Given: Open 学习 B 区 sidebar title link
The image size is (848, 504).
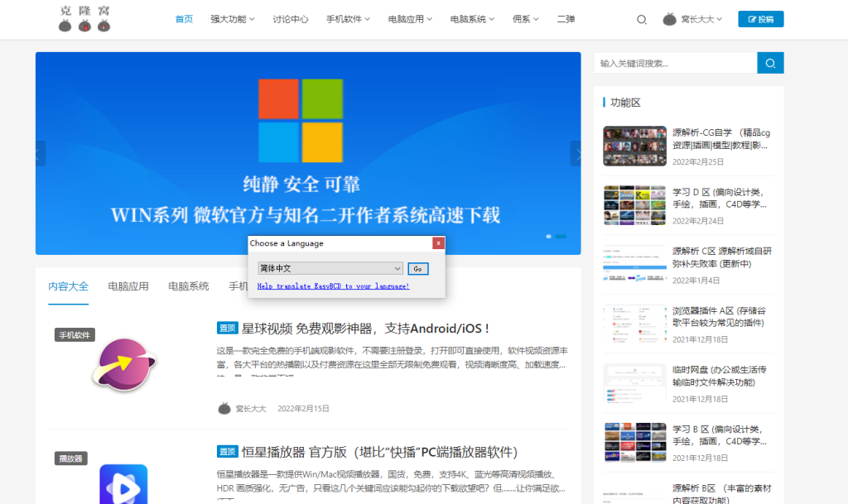Looking at the screenshot, I should click(x=720, y=434).
